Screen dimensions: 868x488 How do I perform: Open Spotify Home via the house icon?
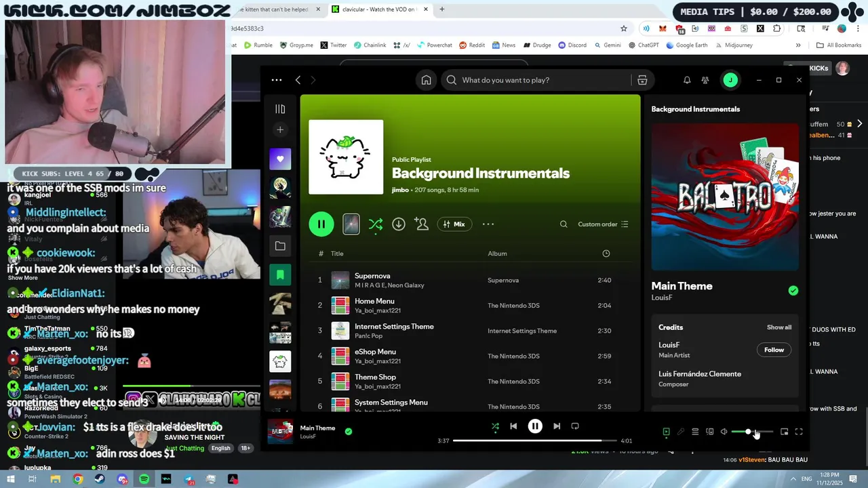[x=426, y=80]
